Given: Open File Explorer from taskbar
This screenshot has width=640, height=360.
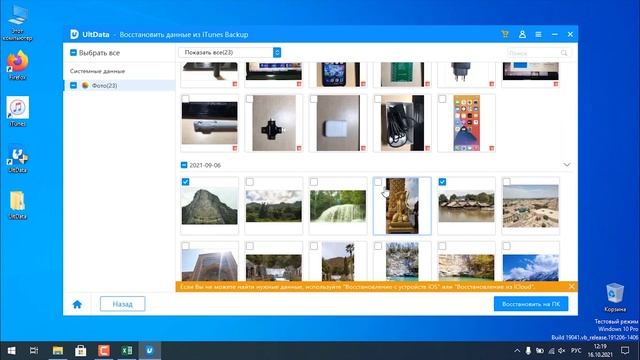Looking at the screenshot, I should tap(58, 351).
